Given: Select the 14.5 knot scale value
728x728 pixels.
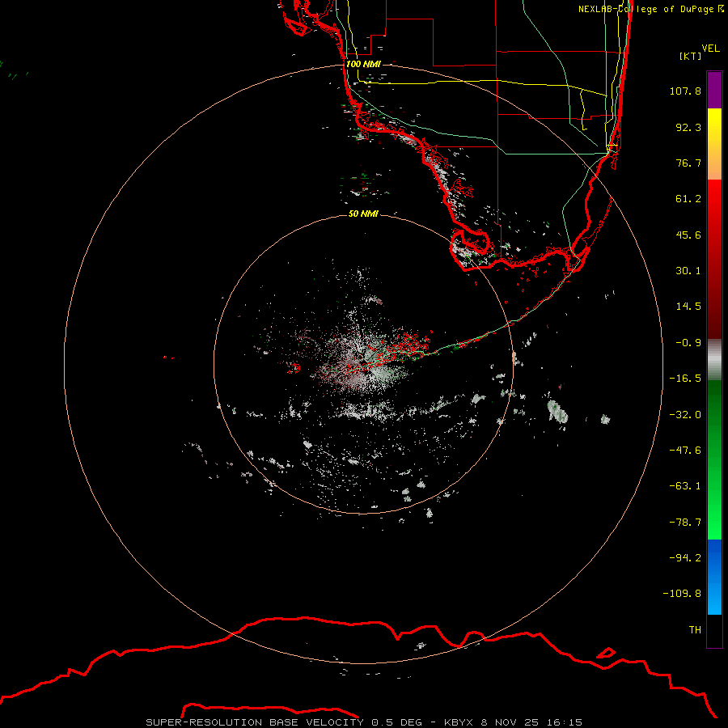Looking at the screenshot, I should [x=688, y=307].
